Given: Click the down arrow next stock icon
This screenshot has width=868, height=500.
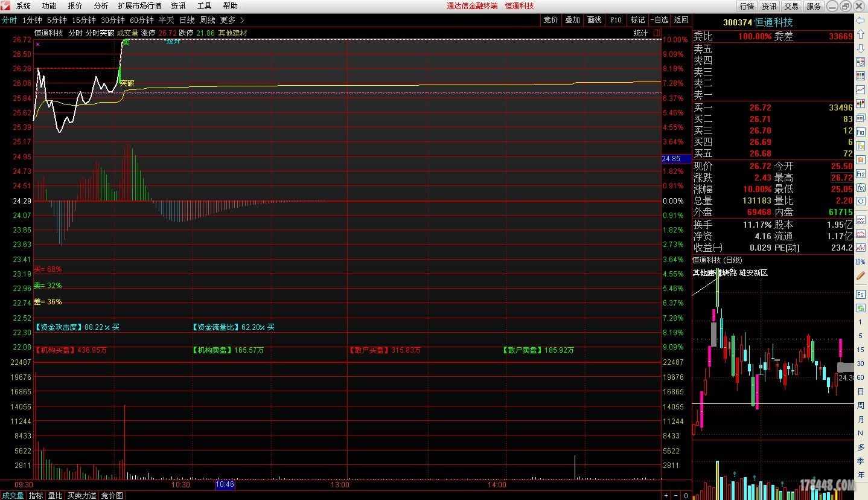Looking at the screenshot, I should tap(860, 47).
